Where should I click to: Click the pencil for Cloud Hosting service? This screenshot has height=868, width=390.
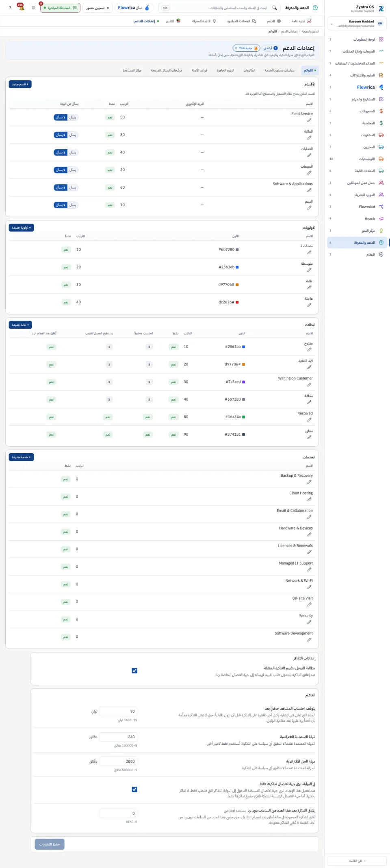tap(309, 499)
